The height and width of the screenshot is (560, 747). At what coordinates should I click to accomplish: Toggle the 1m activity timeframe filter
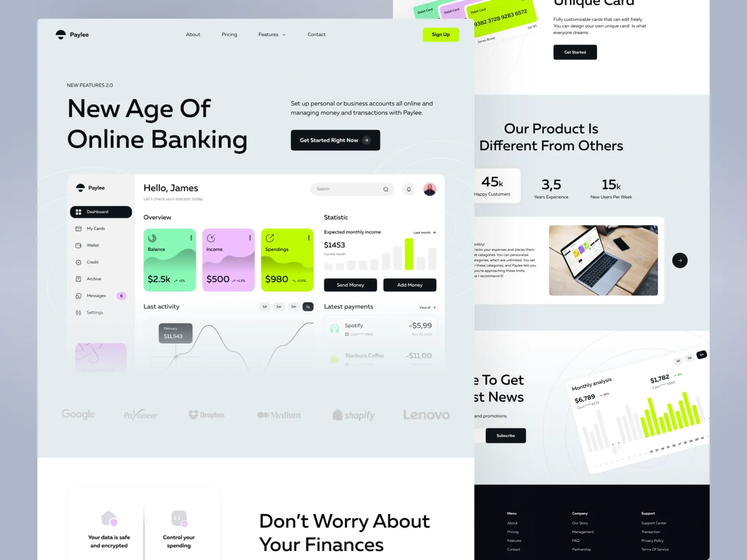coord(293,306)
